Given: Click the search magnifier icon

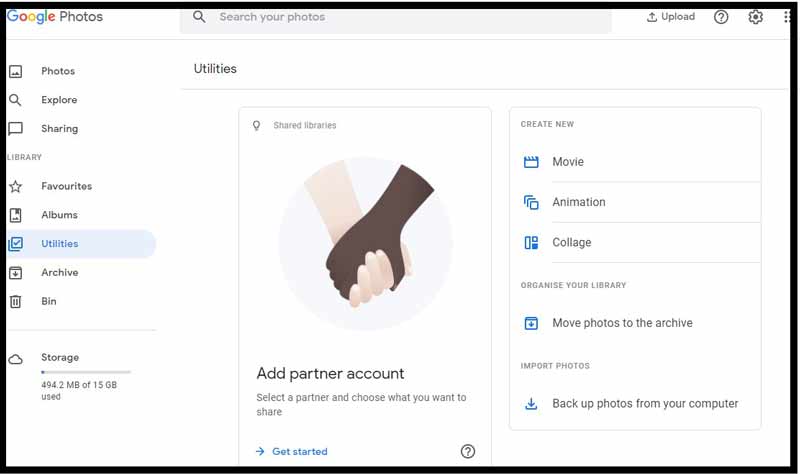Looking at the screenshot, I should pos(199,17).
